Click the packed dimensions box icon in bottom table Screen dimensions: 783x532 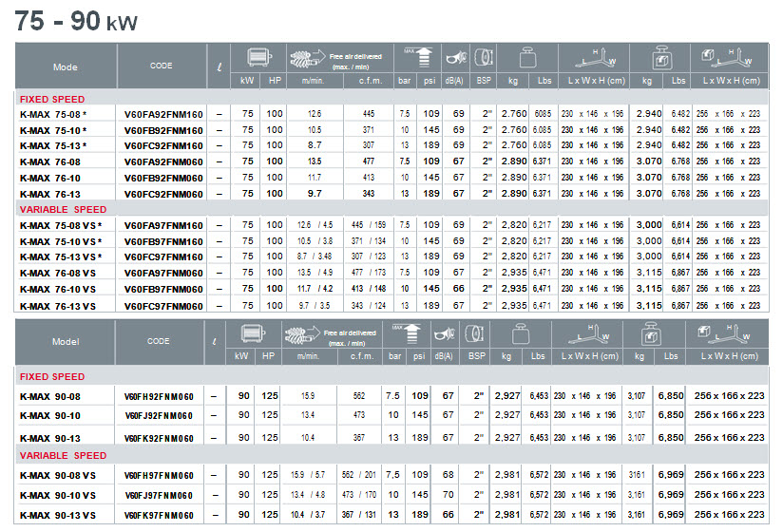(724, 333)
